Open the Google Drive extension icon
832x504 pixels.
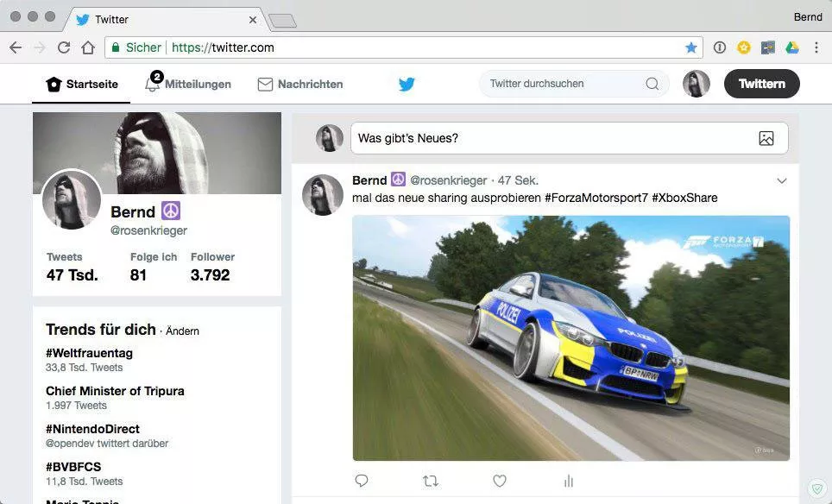pyautogui.click(x=792, y=47)
